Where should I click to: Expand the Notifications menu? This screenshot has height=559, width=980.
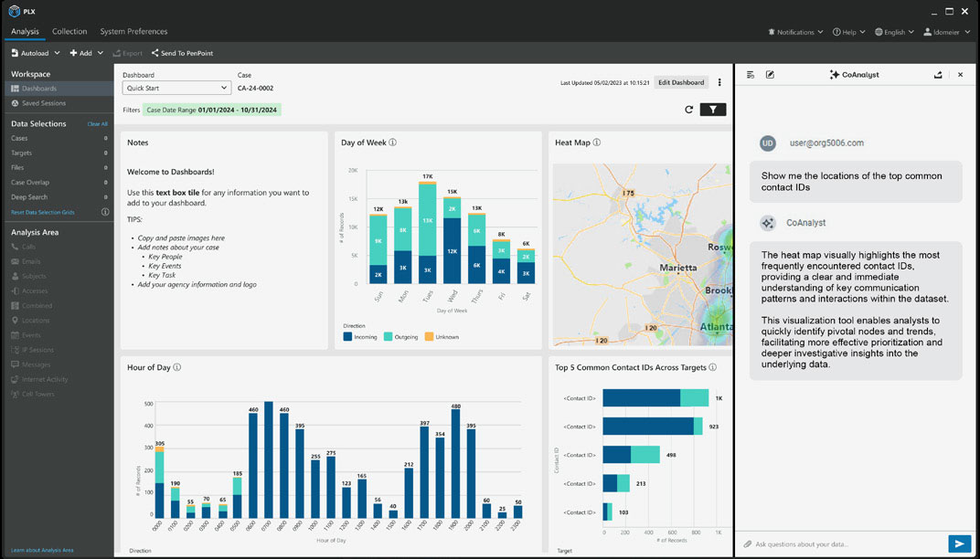(795, 32)
